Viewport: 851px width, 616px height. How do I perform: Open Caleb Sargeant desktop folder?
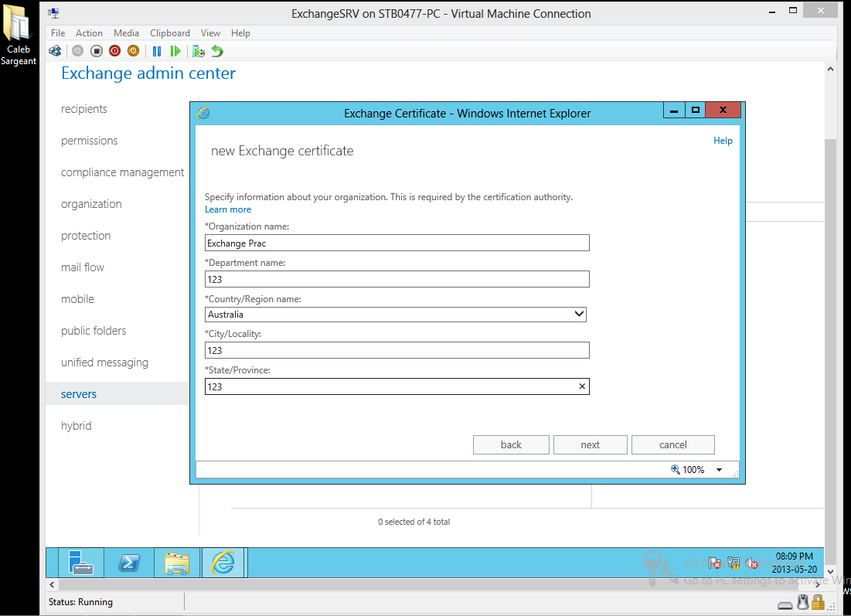point(18,35)
